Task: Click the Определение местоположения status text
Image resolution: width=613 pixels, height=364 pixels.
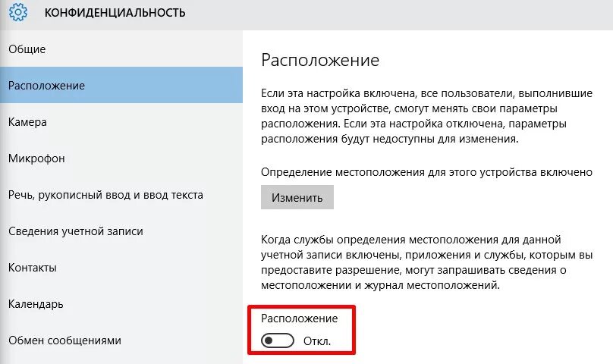Action: click(426, 172)
